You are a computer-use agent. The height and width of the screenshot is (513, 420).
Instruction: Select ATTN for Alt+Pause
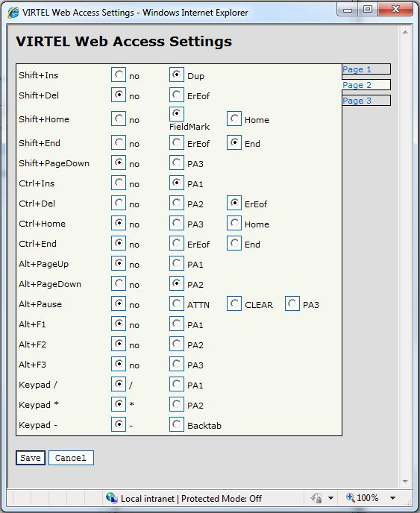click(177, 303)
